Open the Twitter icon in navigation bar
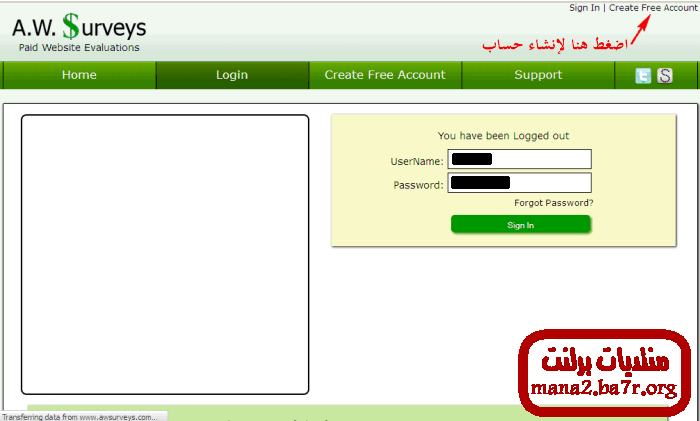 click(643, 76)
